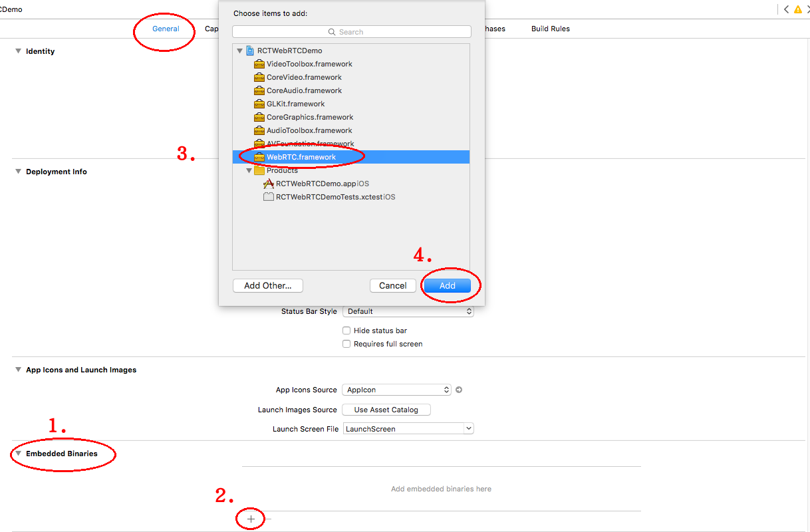
Task: Select AVFoundation.framework toolbox icon
Action: (x=259, y=144)
